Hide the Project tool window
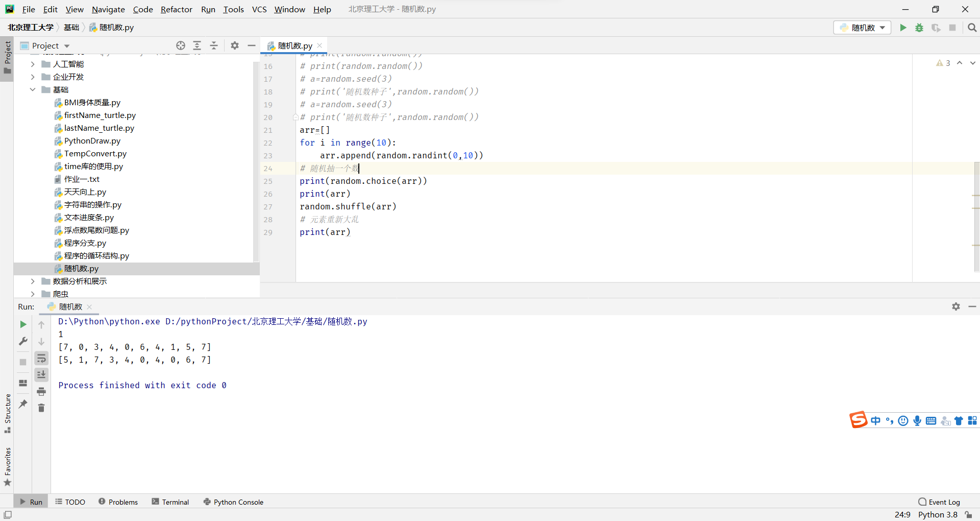Viewport: 980px width, 521px height. point(252,45)
